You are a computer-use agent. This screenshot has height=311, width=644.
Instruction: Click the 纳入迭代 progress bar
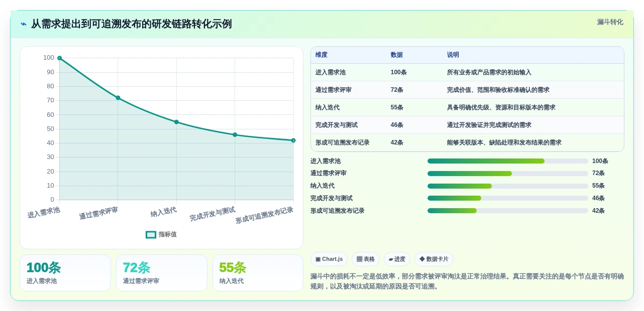tap(508, 186)
